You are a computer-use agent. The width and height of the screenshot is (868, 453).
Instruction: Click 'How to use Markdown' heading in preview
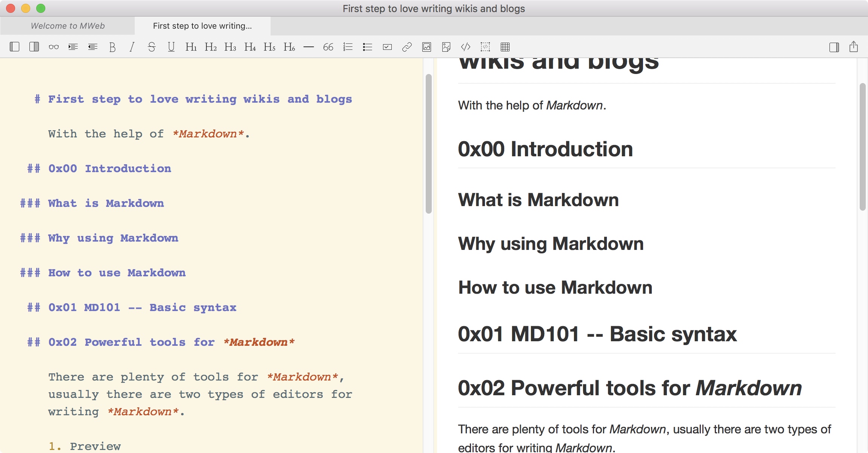click(x=555, y=287)
